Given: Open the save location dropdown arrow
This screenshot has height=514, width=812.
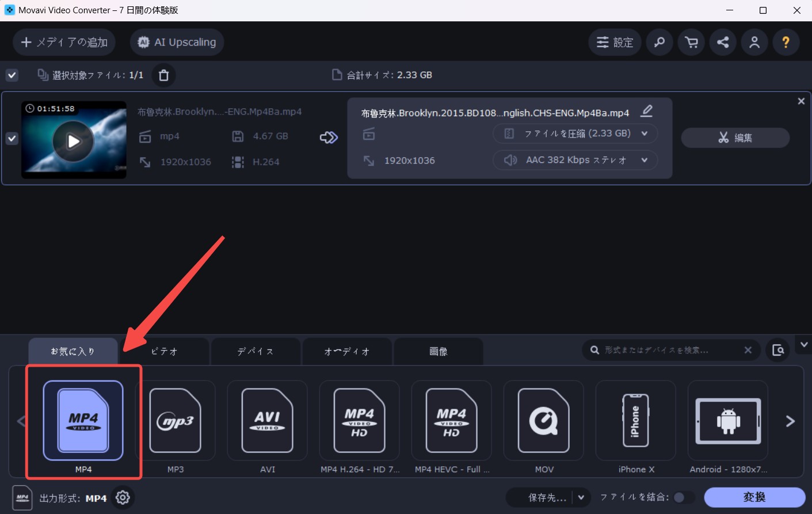Looking at the screenshot, I should point(581,497).
